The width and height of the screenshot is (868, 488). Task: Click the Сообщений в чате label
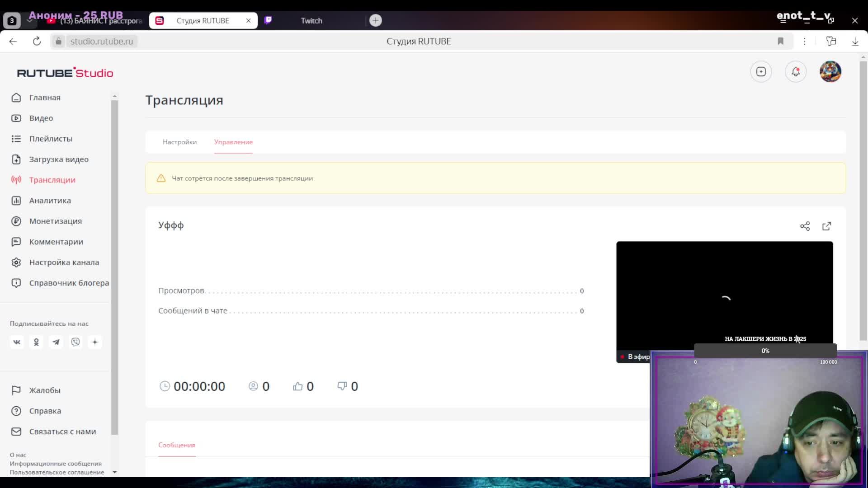pos(193,311)
